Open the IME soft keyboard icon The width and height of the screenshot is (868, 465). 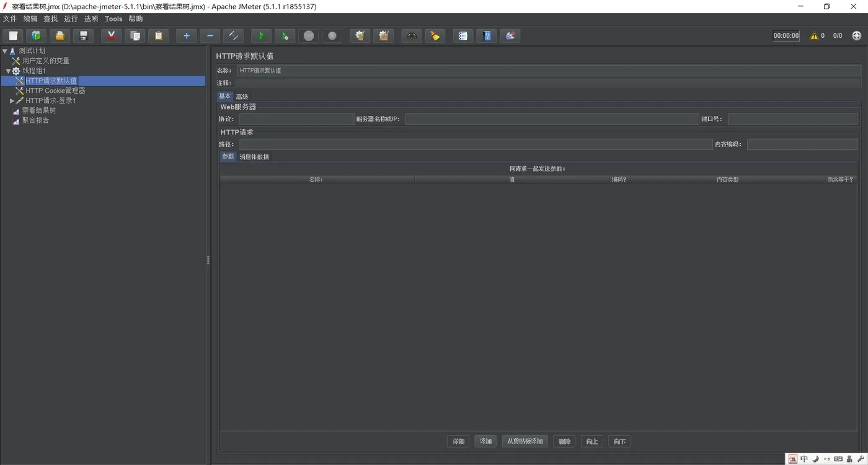[838, 459]
